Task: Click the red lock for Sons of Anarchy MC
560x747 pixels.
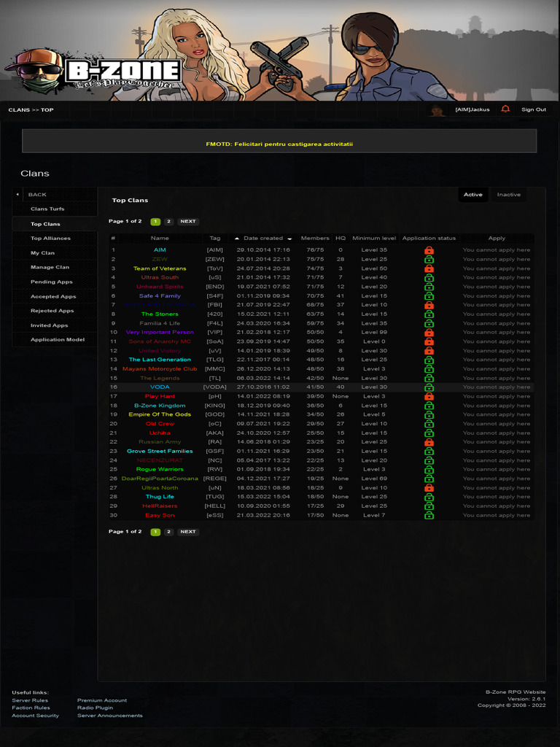Action: point(429,341)
